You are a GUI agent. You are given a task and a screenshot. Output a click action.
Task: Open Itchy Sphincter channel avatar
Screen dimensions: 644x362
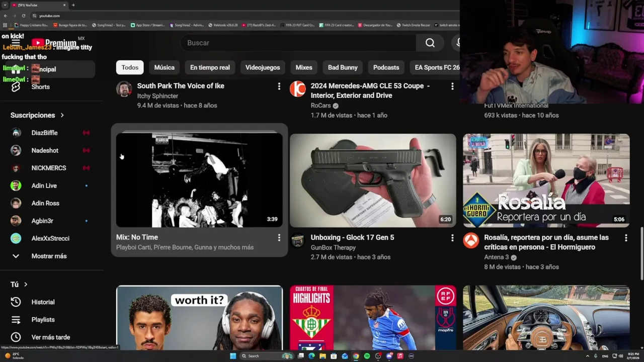tap(124, 89)
